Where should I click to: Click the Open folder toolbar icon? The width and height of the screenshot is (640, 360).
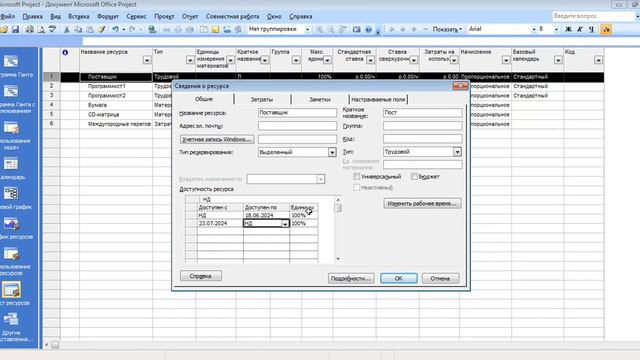pos(4,29)
